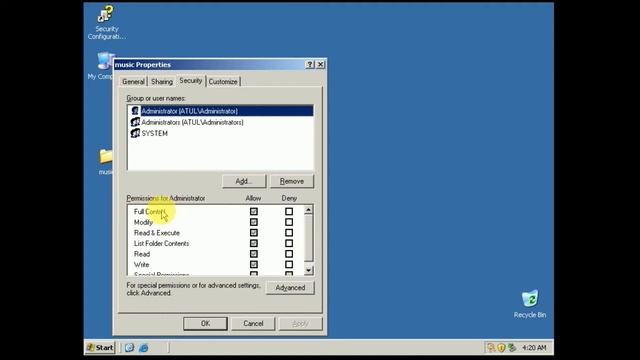Click the Cancel button
640x360 pixels.
253,323
